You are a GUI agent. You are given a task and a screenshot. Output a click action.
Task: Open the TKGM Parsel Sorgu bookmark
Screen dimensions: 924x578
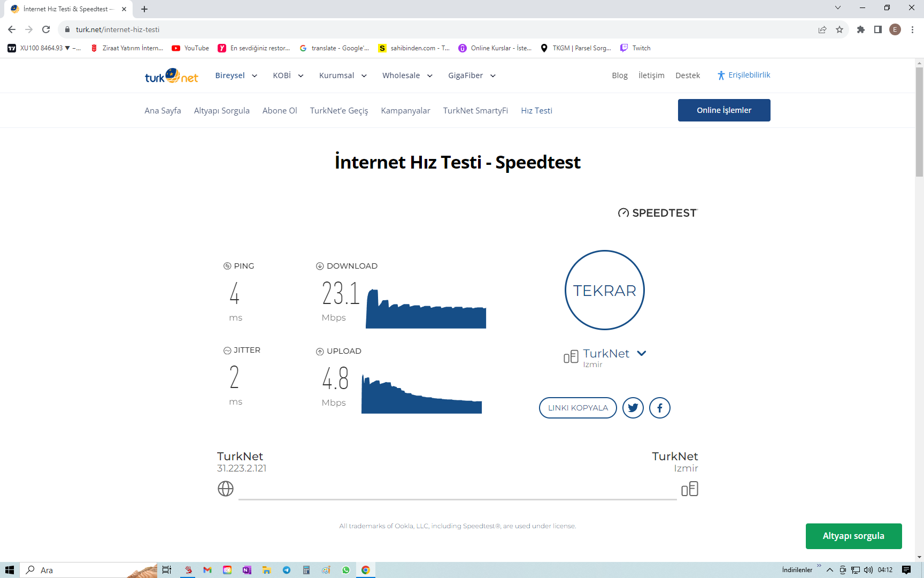pyautogui.click(x=576, y=48)
